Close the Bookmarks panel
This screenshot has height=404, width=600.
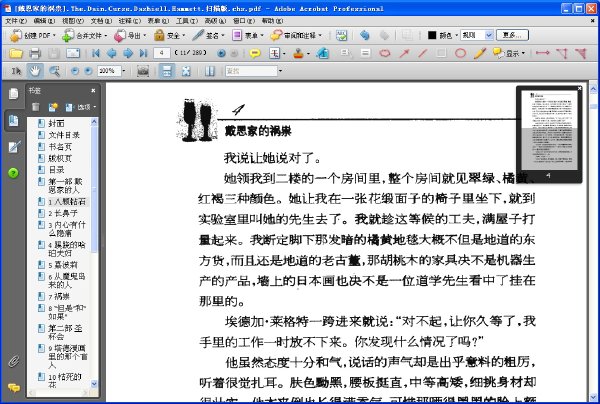(93, 91)
